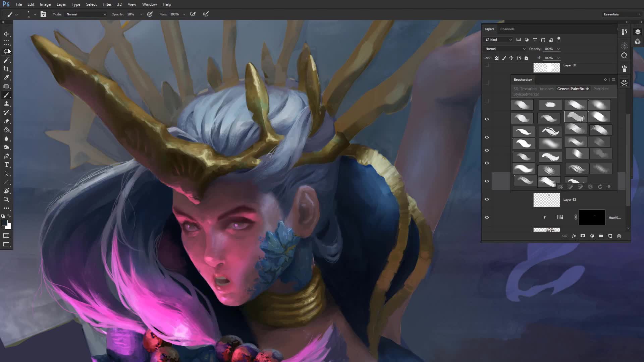Select the Sponge tool

[6, 147]
